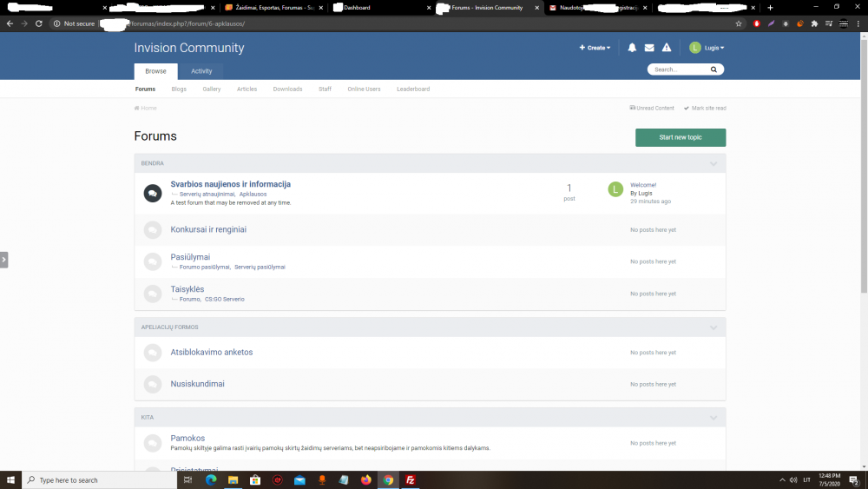868x489 pixels.
Task: Open the Lugis user menu
Action: tap(707, 48)
